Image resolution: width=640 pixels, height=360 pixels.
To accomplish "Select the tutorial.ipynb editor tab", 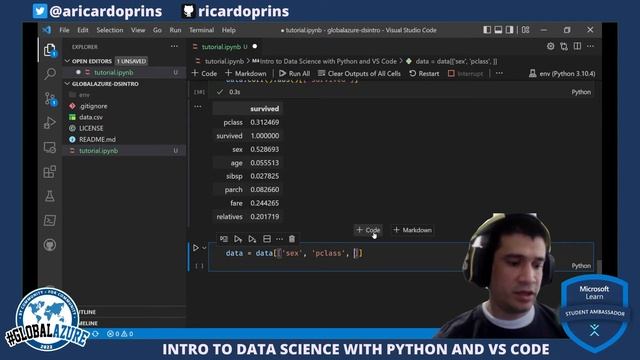I will (x=224, y=47).
